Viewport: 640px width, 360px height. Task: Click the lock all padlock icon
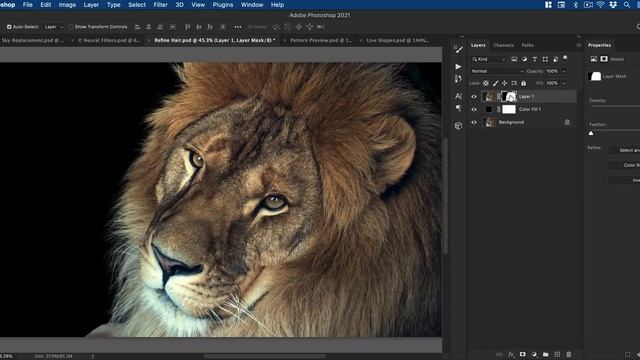pyautogui.click(x=524, y=83)
